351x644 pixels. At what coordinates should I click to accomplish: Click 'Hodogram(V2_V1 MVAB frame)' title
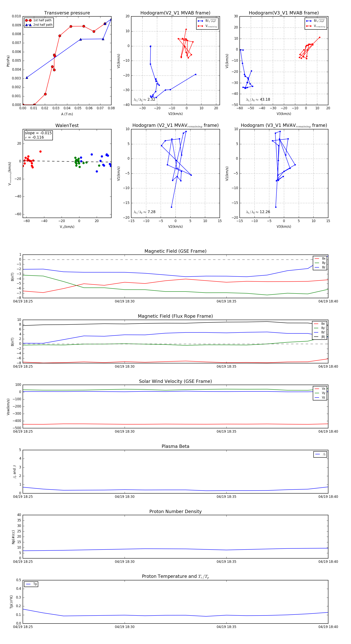(175, 13)
